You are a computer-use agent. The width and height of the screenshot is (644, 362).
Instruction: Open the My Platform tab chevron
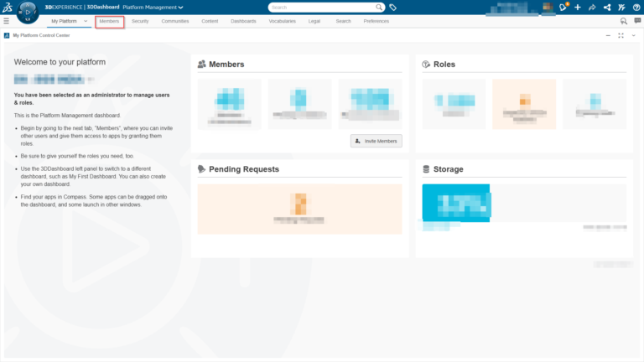tap(86, 21)
